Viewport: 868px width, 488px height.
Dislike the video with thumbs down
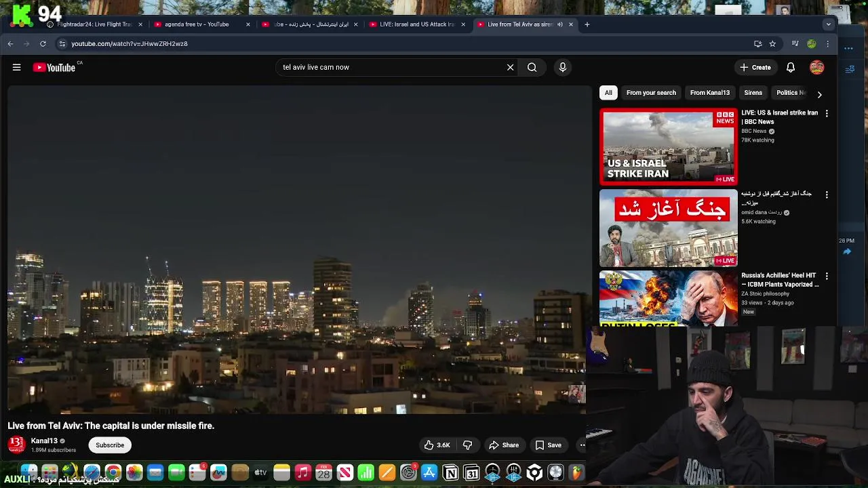[467, 445]
